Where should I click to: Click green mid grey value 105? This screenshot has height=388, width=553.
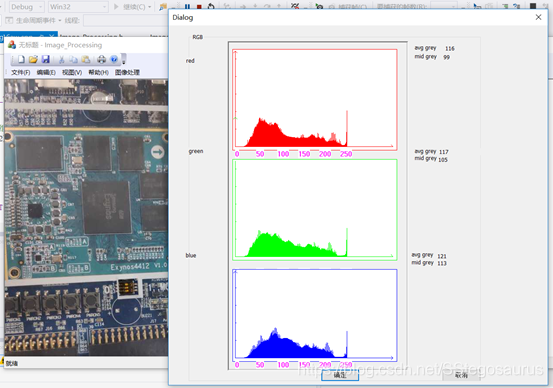click(443, 160)
